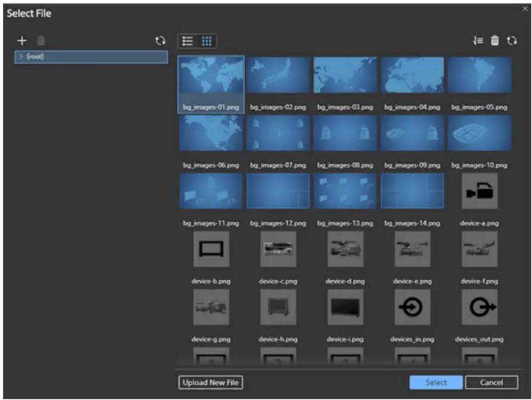Select device-a.png camera icon

(480, 191)
